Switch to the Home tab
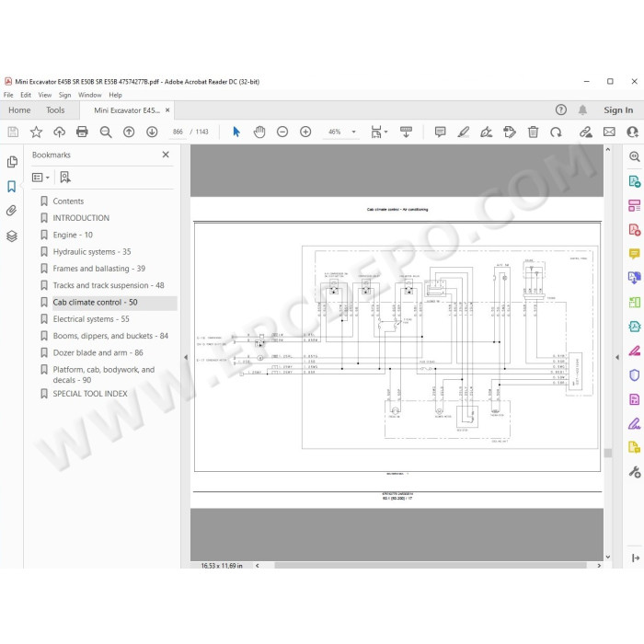This screenshot has width=644, height=644. coord(19,110)
